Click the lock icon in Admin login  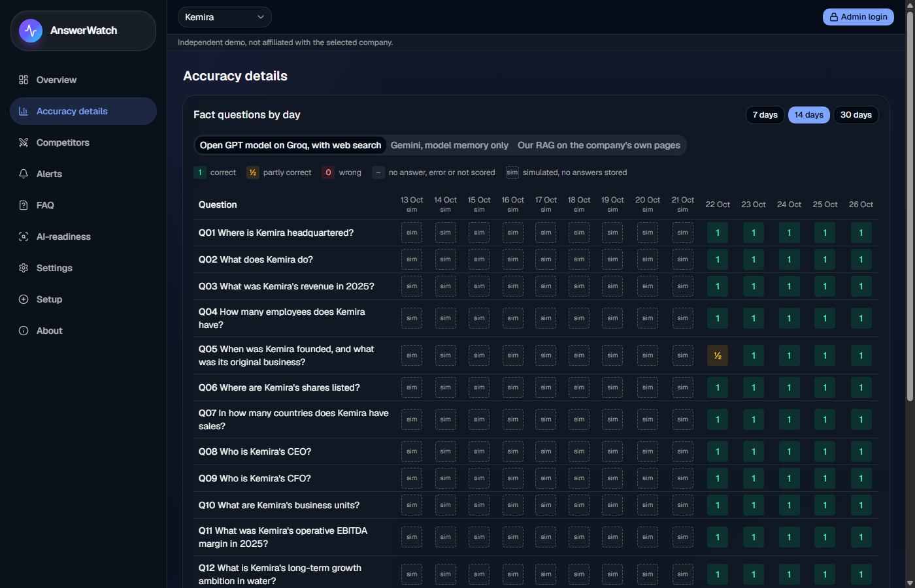[x=834, y=17]
